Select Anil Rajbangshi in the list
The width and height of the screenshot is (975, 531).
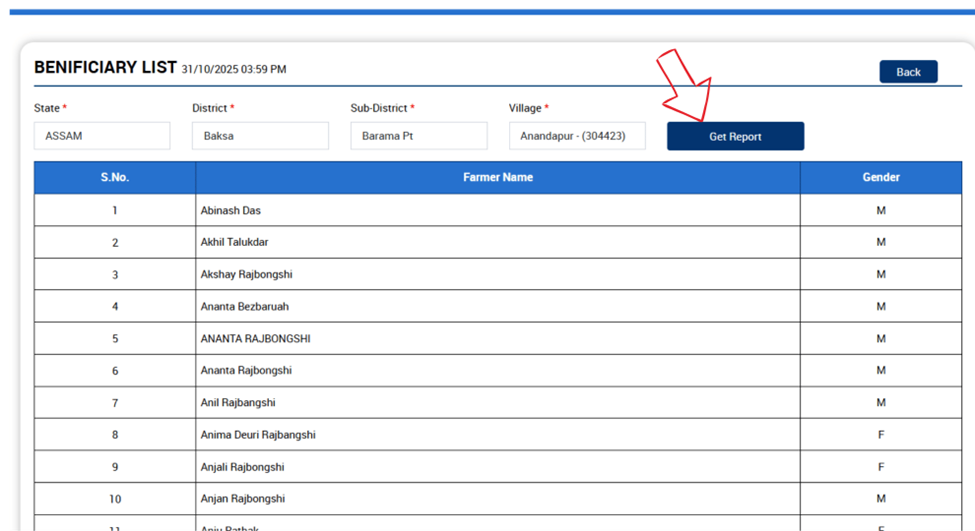pos(238,403)
